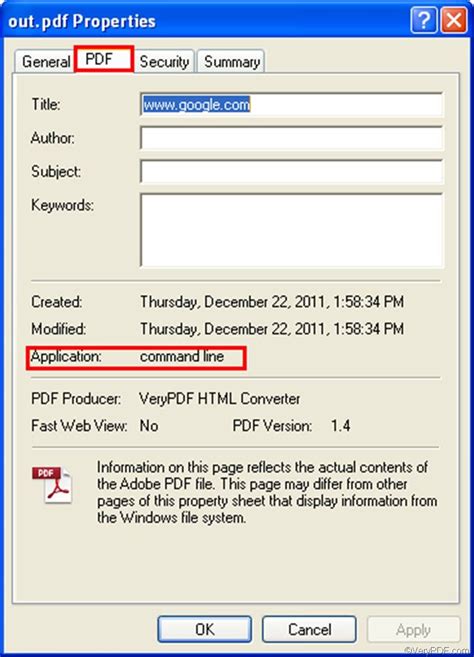474x657 pixels.
Task: Click the 'Created:' label
Action: click(57, 302)
